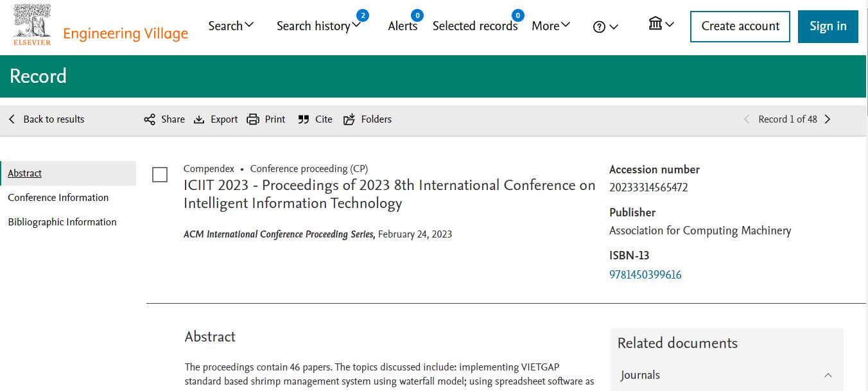Click the Selected records count badge
Screen dimensions: 868x391
point(517,15)
